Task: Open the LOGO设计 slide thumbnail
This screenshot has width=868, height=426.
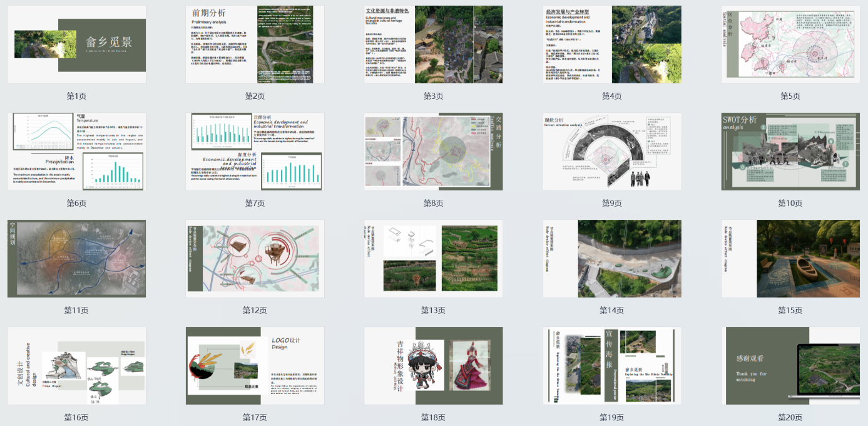Action: tap(255, 366)
